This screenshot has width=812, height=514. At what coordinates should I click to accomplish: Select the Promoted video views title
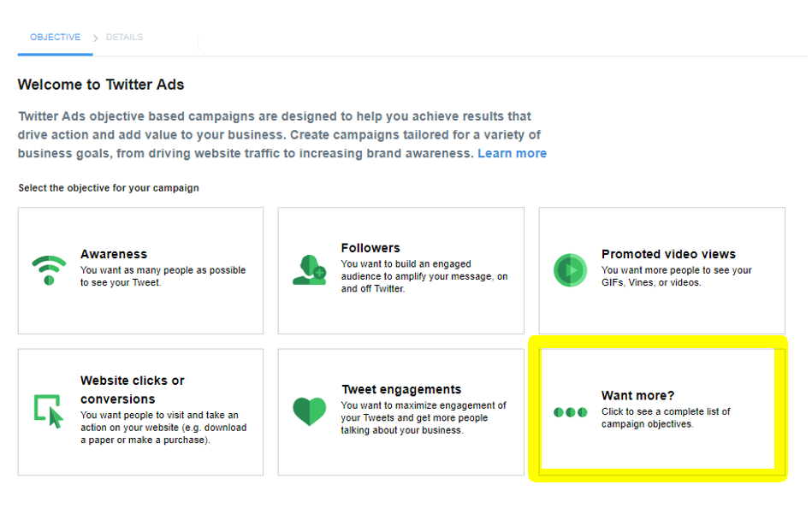point(668,254)
